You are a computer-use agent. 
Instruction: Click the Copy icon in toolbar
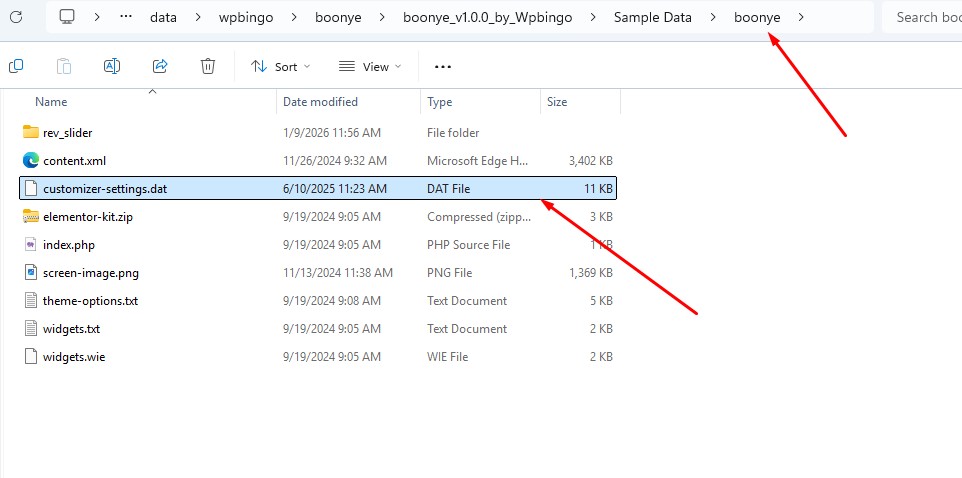click(x=16, y=66)
